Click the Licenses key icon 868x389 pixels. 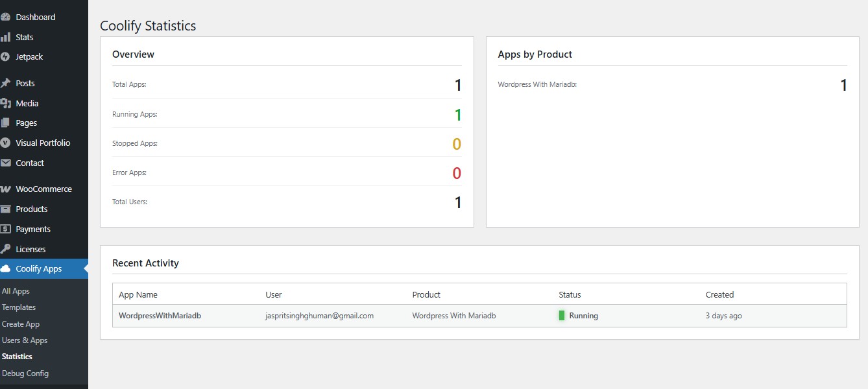tap(5, 249)
